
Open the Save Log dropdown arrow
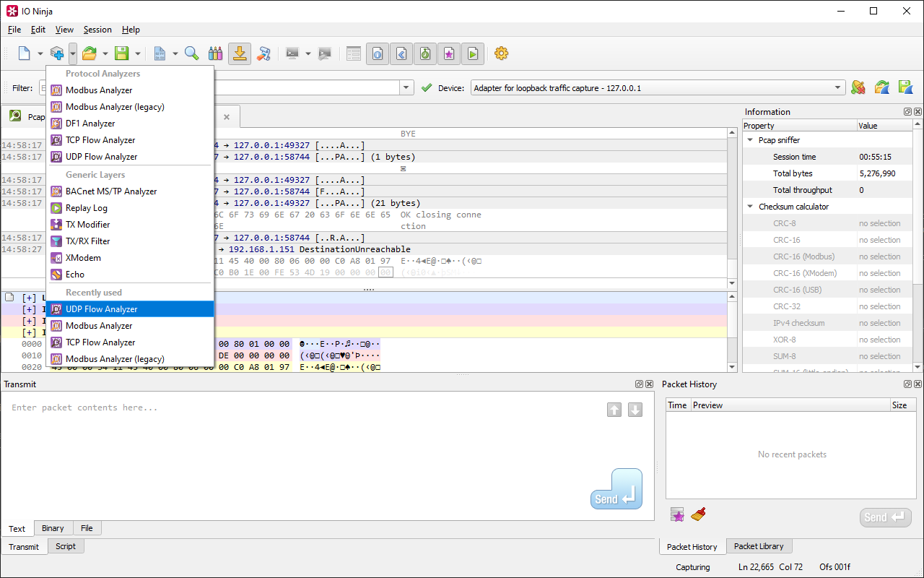coord(138,53)
